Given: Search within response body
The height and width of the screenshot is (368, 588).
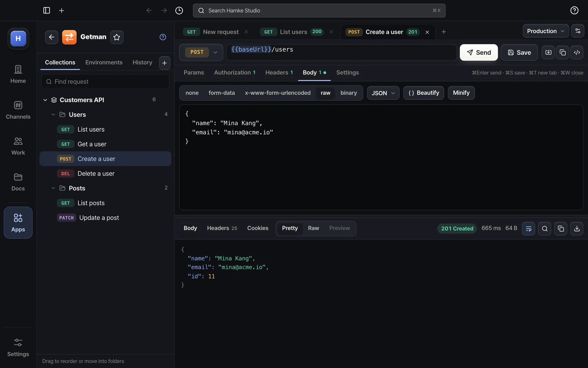Looking at the screenshot, I should [545, 228].
